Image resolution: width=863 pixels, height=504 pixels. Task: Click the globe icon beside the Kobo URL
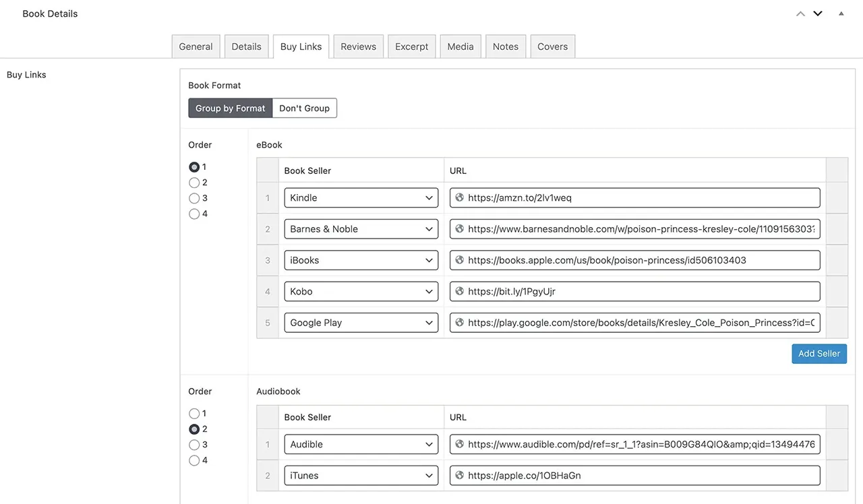(459, 291)
